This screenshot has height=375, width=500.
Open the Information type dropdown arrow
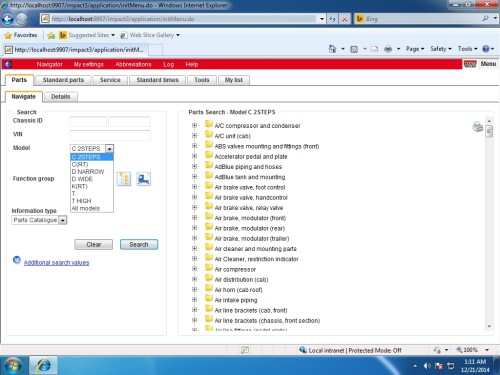tap(63, 220)
